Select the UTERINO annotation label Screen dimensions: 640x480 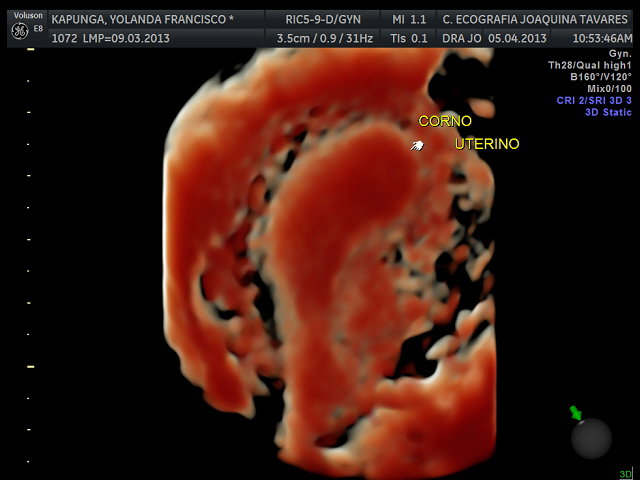coord(487,144)
